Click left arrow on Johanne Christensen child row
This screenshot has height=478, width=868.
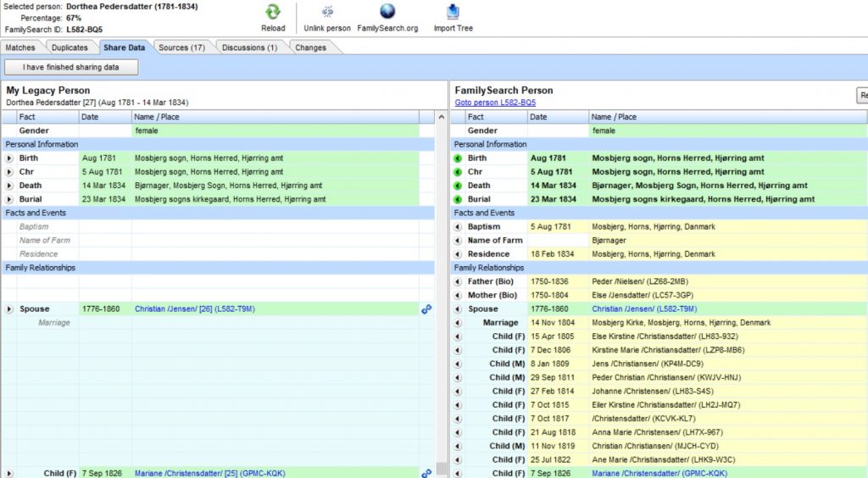tap(458, 392)
